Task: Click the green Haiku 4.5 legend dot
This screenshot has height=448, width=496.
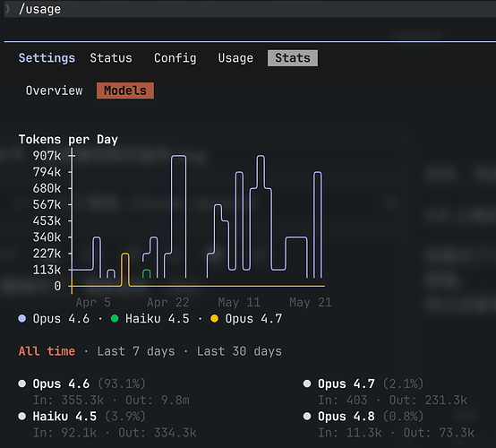Action: (115, 318)
